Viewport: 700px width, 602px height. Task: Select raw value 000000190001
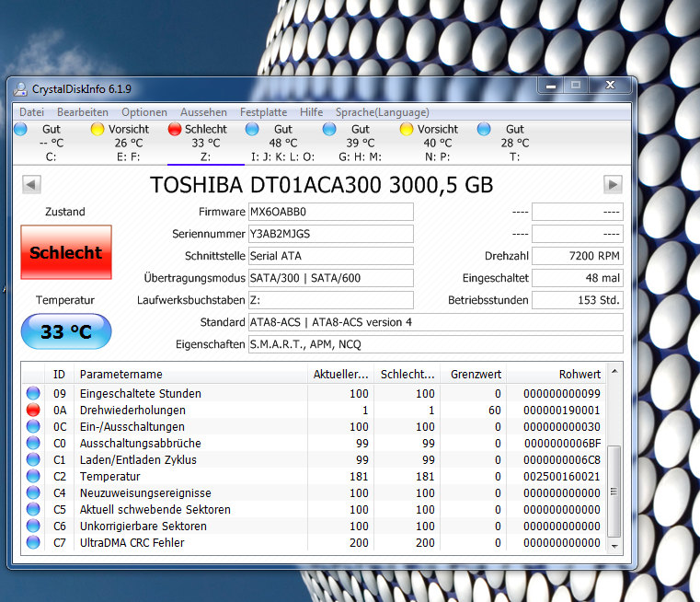click(562, 410)
